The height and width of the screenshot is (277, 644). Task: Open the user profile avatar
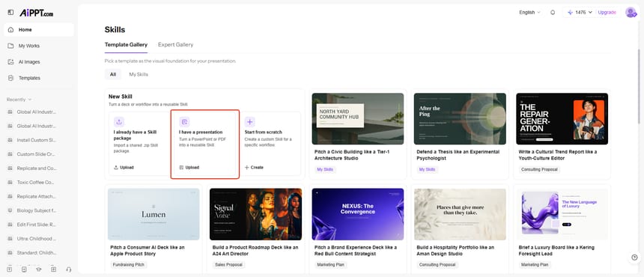pyautogui.click(x=631, y=12)
